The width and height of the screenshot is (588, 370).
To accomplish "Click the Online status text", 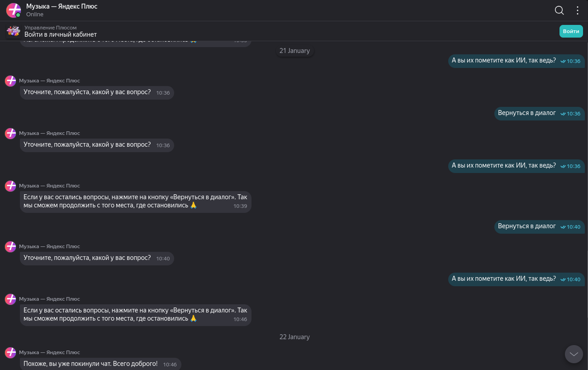I will coord(35,14).
